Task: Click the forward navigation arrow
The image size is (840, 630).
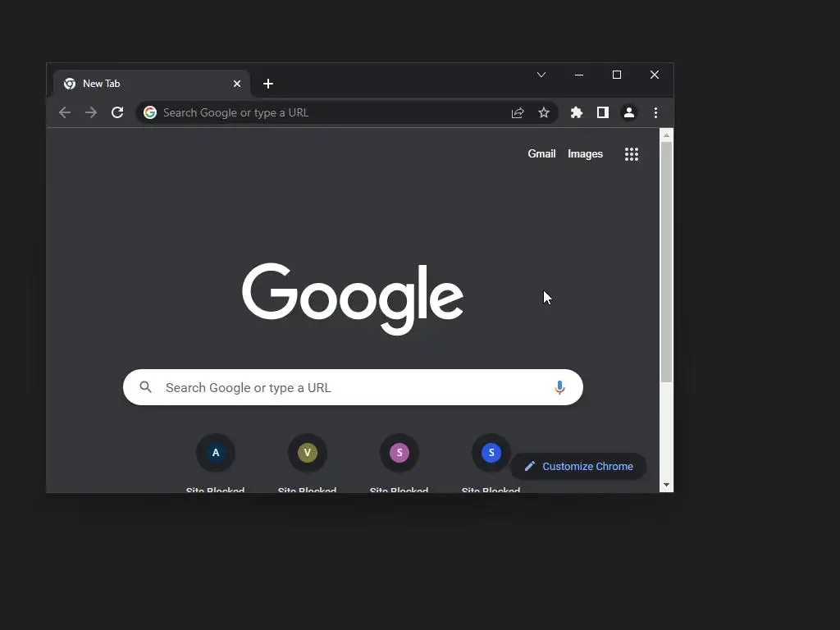Action: click(91, 112)
